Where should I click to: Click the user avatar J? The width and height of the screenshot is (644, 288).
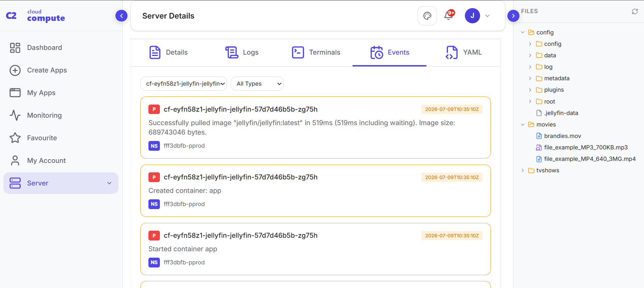point(472,16)
